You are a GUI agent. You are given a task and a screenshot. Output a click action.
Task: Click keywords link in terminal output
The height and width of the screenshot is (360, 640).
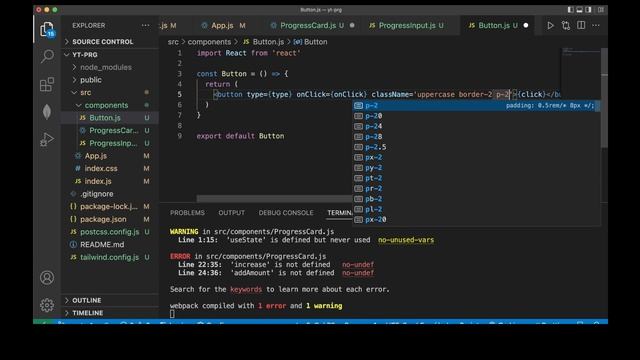(246, 289)
